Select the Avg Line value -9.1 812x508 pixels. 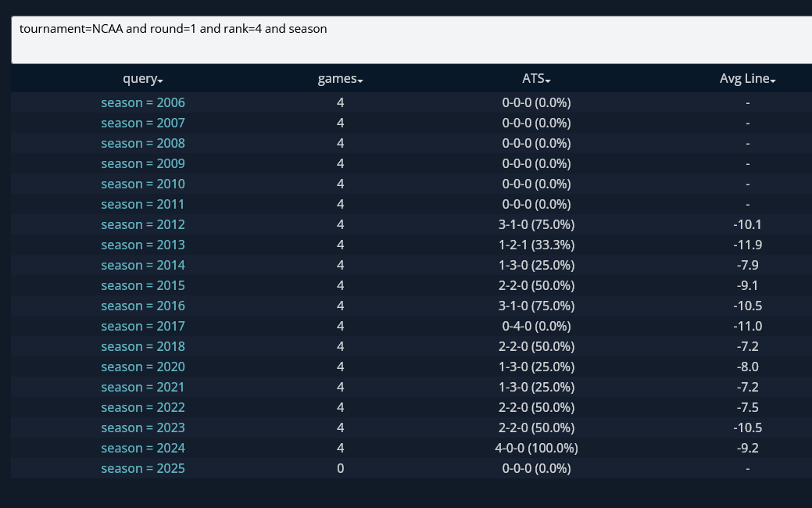[x=748, y=285]
